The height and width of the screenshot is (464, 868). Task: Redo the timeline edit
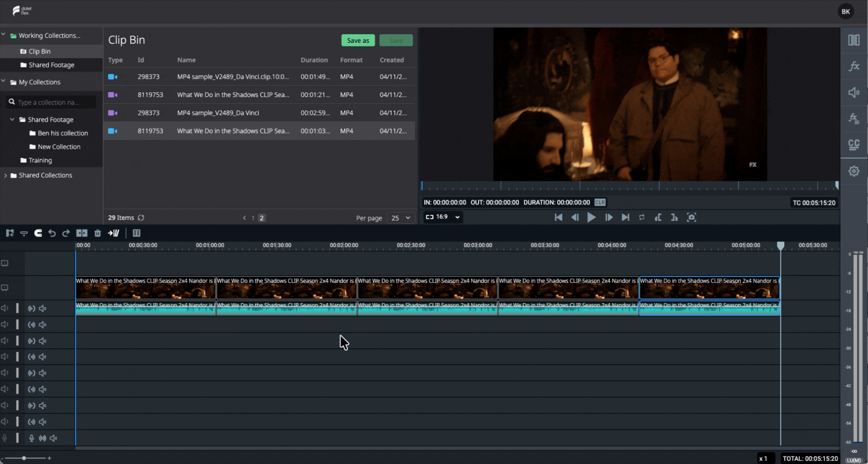66,233
